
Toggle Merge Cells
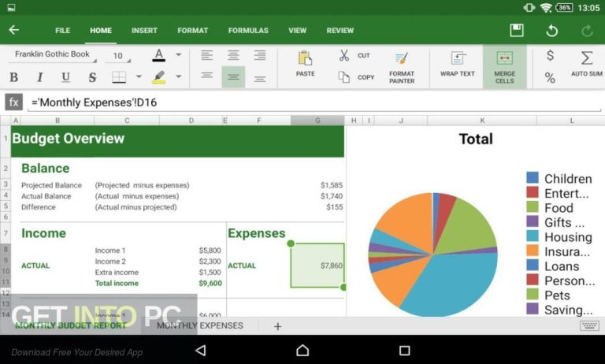tap(504, 67)
